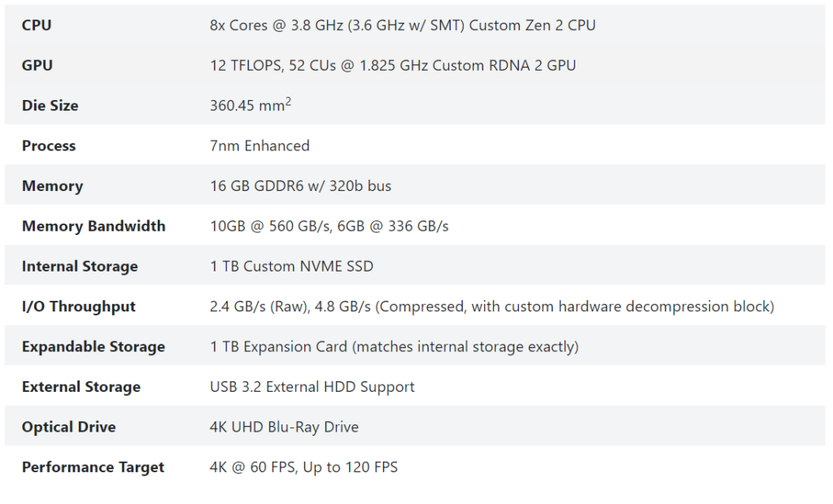
Task: Select the 12 TFLOPS RDNA 2 GPU value
Action: click(x=392, y=65)
